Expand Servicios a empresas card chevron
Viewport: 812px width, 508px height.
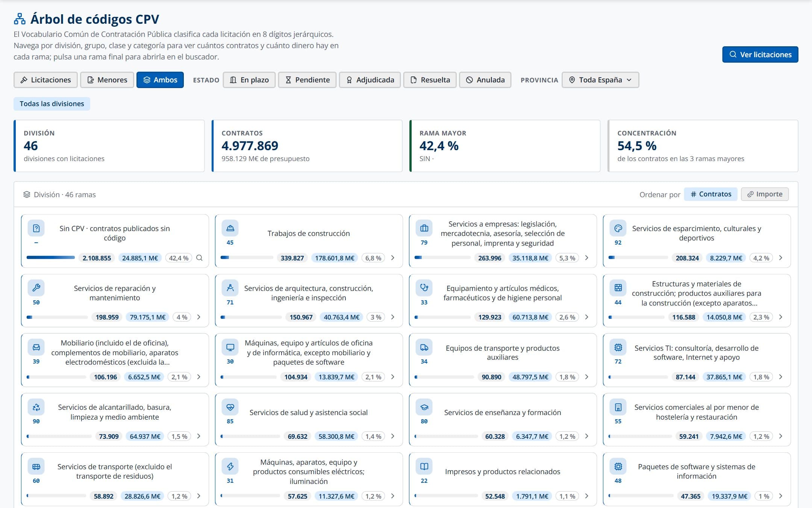[587, 258]
